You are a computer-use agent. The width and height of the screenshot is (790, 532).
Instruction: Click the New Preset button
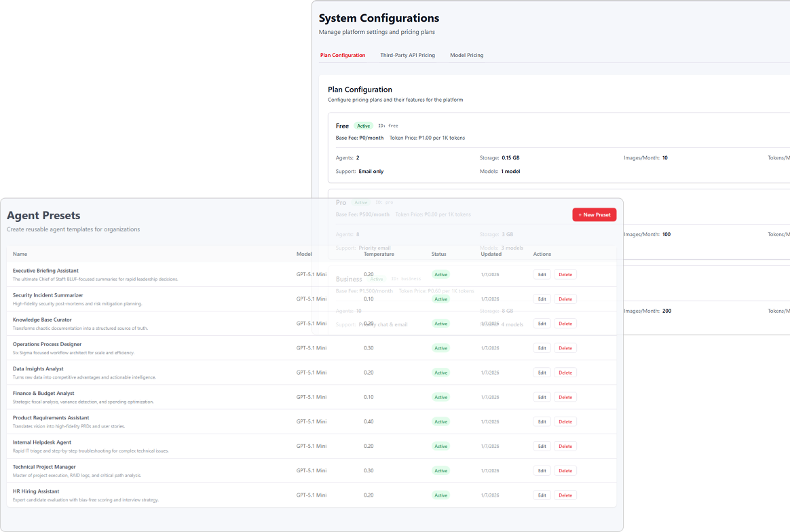coord(594,214)
